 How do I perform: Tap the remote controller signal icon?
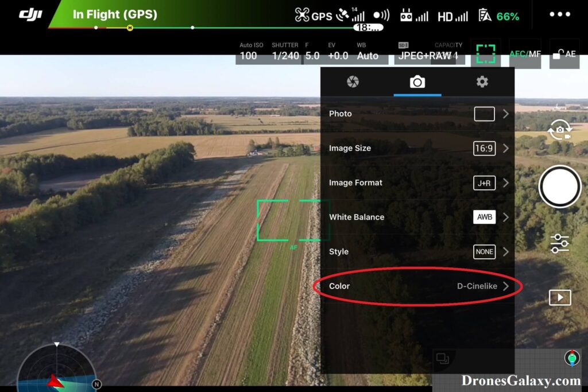[414, 15]
